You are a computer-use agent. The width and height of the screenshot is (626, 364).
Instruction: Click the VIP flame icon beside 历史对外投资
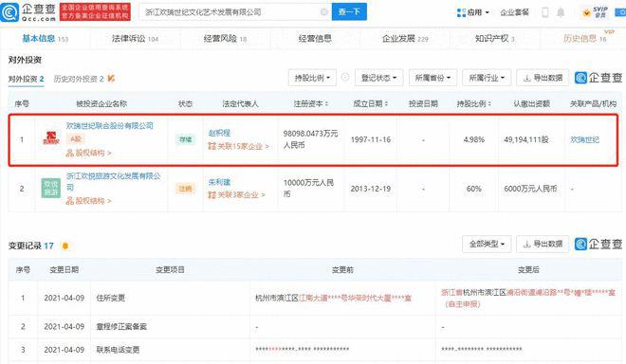coord(111,79)
